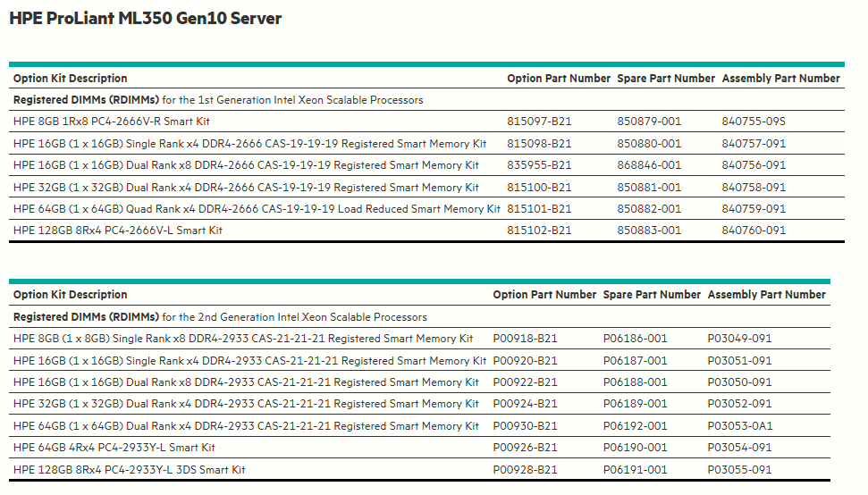Click spare part number 850881-001
Screen dimensions: 868x495
point(649,187)
